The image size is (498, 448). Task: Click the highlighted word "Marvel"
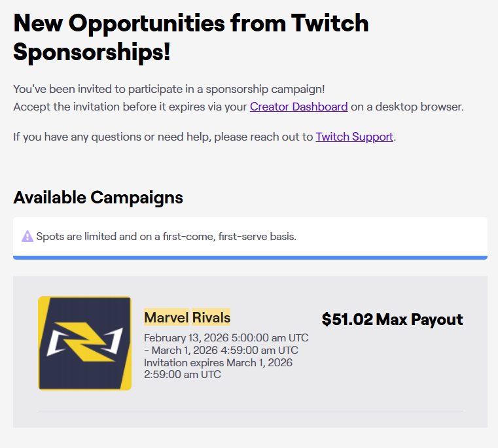166,318
